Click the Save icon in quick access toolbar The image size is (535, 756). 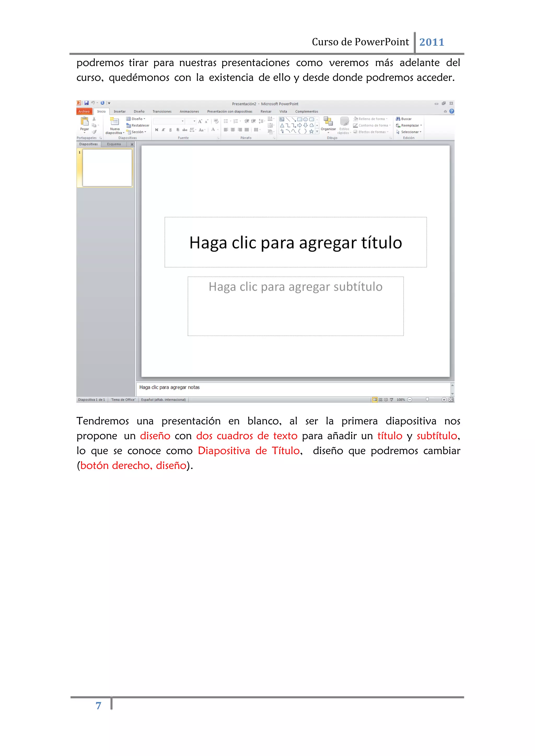point(86,103)
